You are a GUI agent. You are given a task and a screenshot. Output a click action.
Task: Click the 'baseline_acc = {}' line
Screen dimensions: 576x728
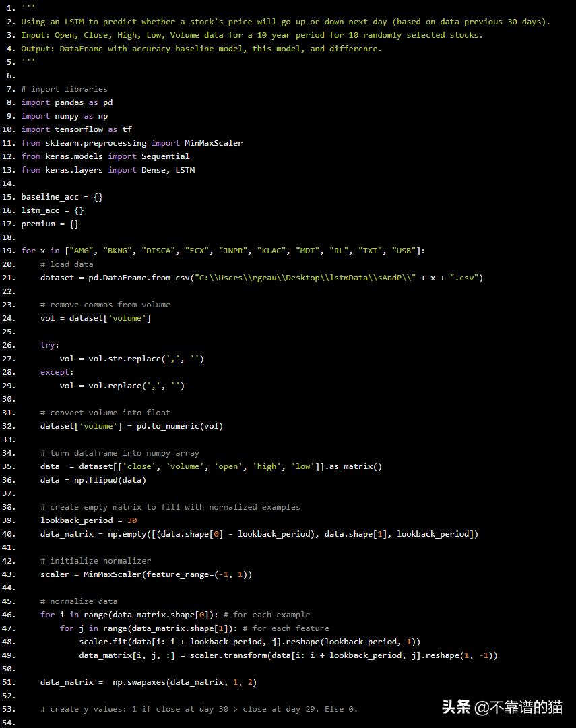[x=62, y=197]
